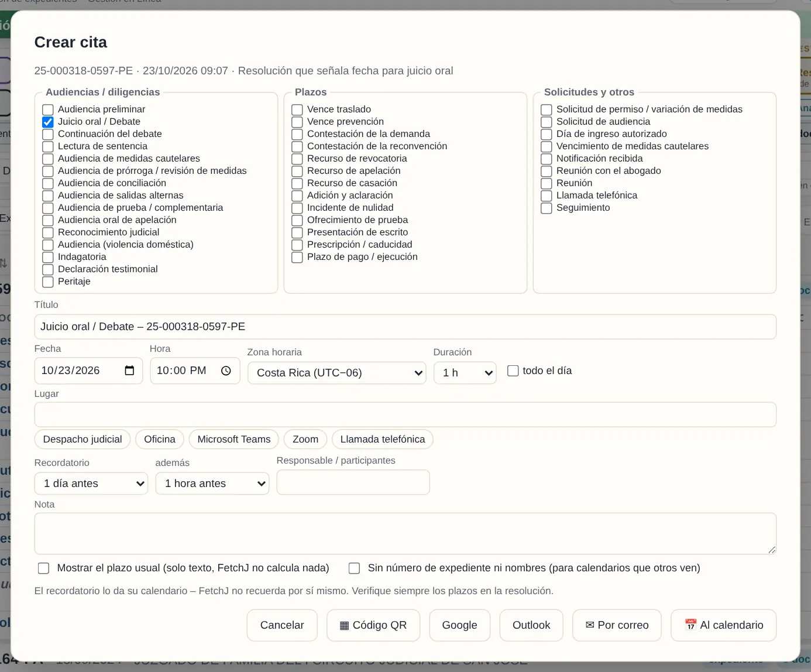Check Sin número de expediente ni nombres
811x672 pixels.
(354, 568)
